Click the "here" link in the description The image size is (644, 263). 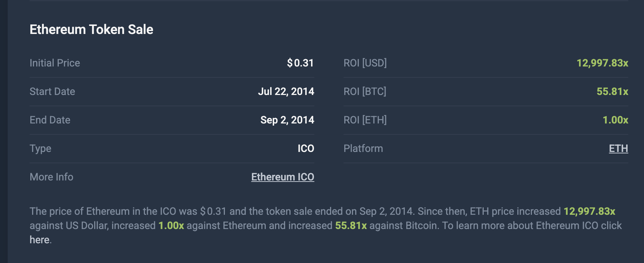click(39, 240)
